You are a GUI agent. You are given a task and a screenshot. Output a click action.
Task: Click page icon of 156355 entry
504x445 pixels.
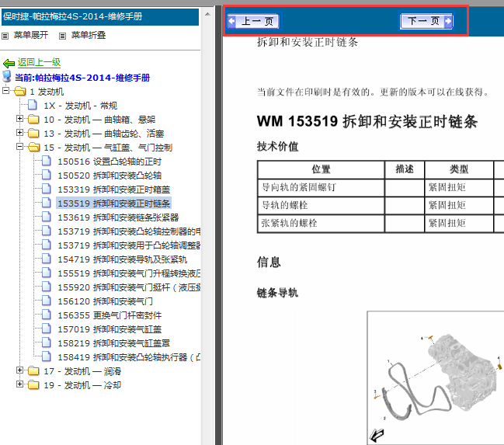coord(47,315)
